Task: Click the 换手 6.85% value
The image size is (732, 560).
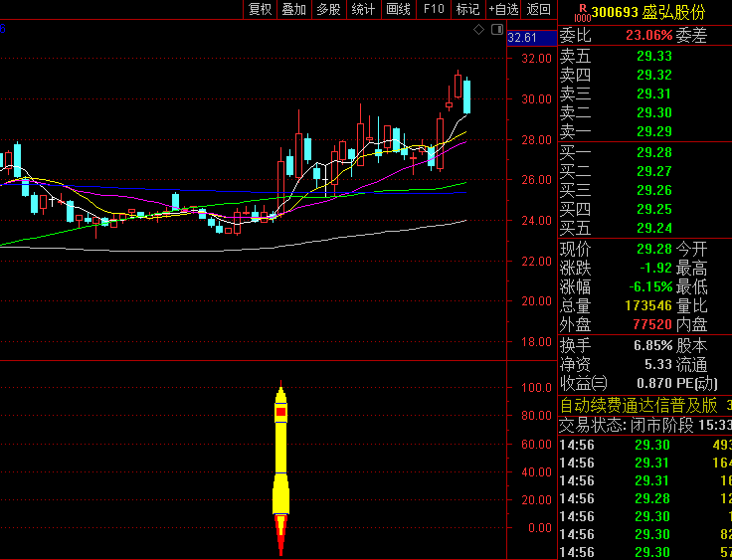Action: [x=653, y=345]
